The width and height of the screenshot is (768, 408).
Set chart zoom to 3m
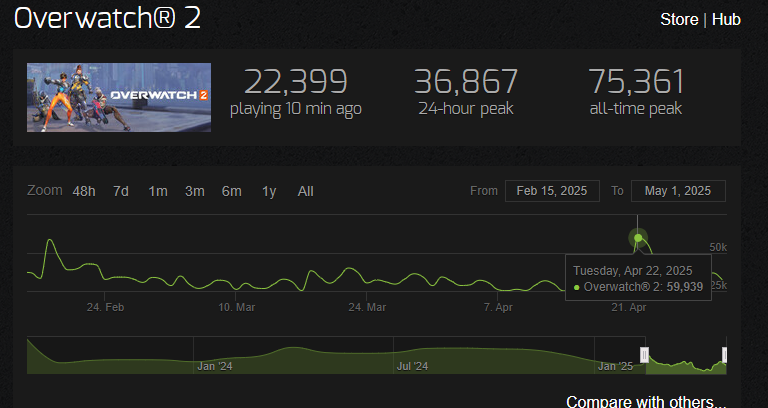(194, 191)
